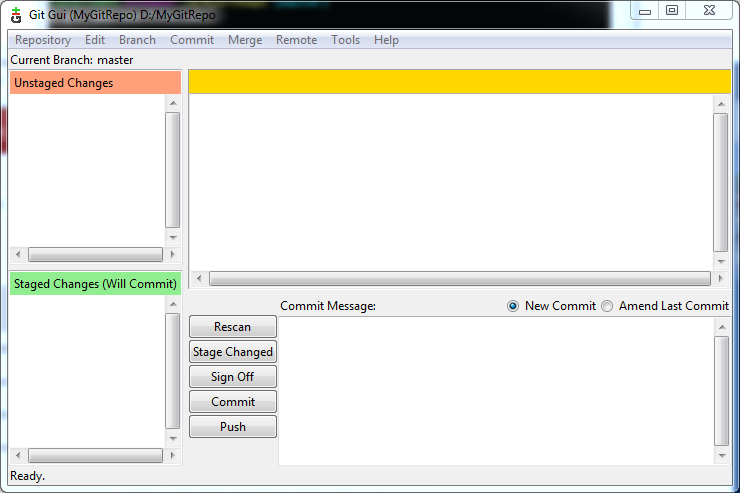Click the up arrow of Unstaged Changes scrollbar
The height and width of the screenshot is (493, 740).
(173, 103)
